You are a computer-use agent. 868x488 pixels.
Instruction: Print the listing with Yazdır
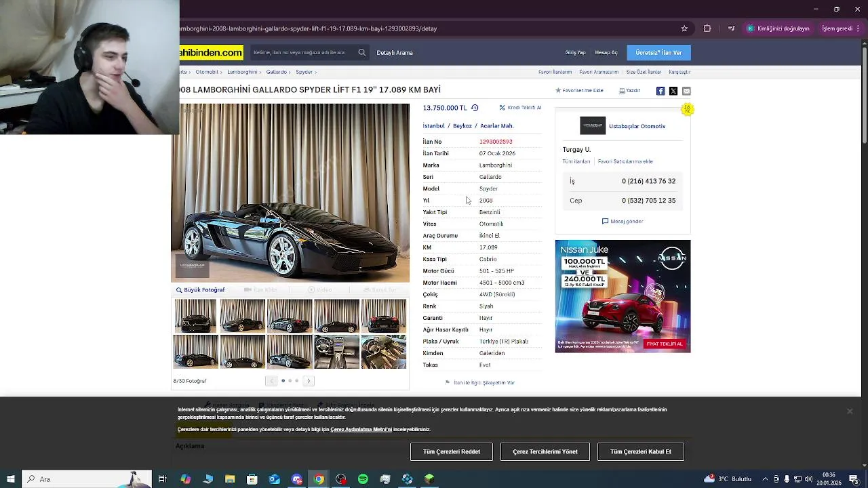tap(629, 91)
